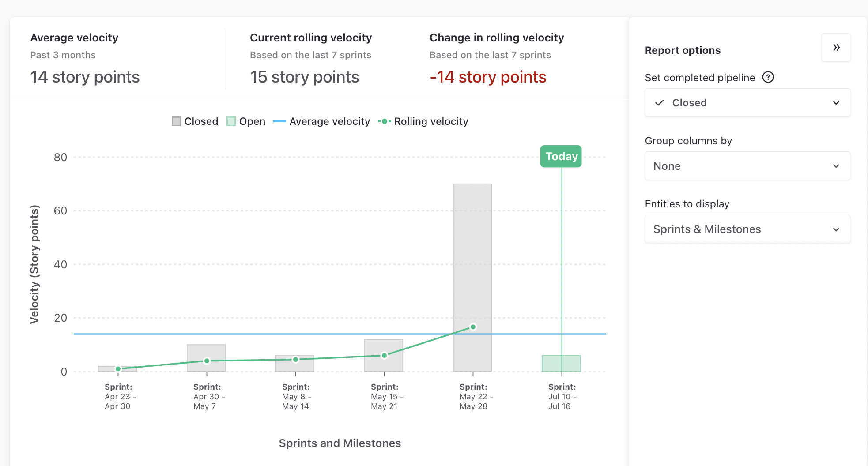Click the May 8 - May 14 sprint bar
Image resolution: width=868 pixels, height=466 pixels.
295,364
